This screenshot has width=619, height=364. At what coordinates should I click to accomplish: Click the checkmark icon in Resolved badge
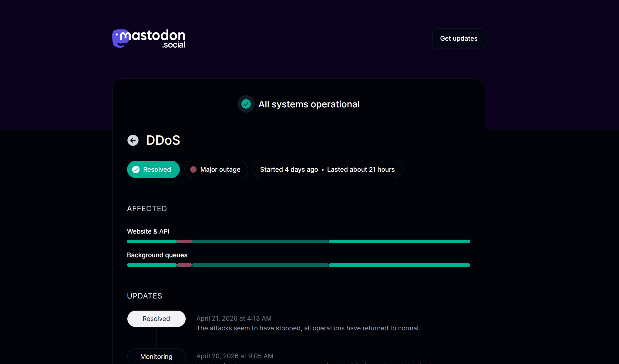coord(136,170)
